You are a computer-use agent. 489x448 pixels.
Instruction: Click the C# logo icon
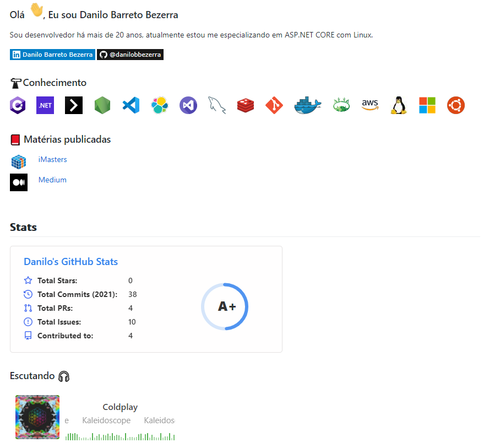[x=18, y=105]
